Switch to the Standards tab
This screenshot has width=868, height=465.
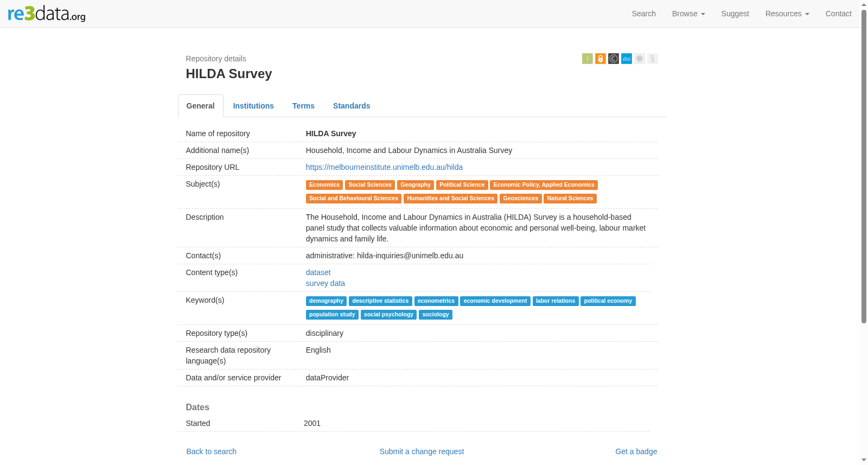click(352, 106)
